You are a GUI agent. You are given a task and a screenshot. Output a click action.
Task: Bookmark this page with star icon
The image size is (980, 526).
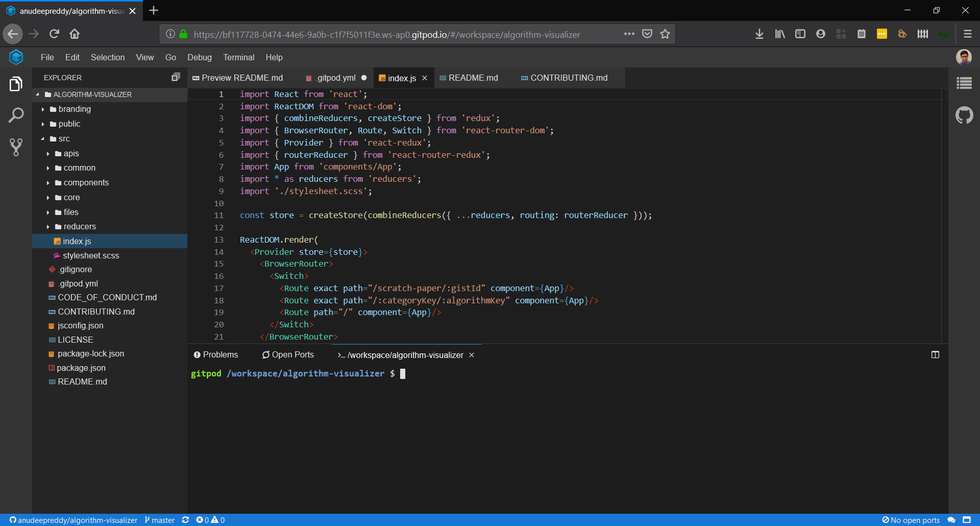tap(665, 34)
